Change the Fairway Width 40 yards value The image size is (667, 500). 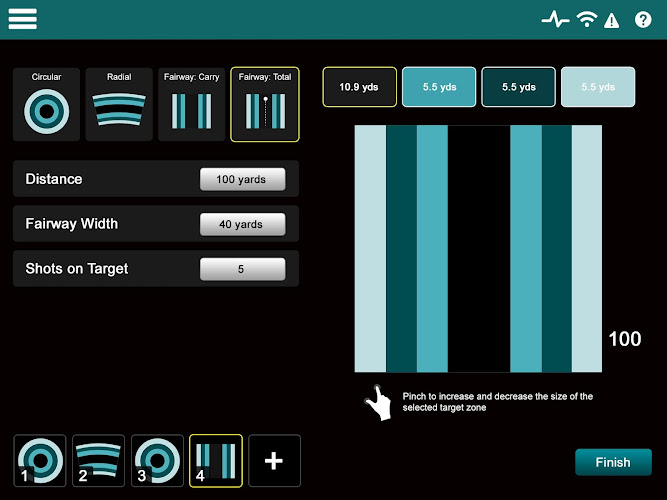click(x=242, y=224)
